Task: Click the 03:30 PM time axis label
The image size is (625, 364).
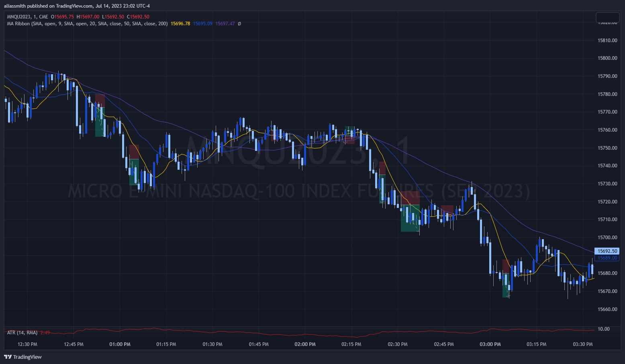Action: 583,344
